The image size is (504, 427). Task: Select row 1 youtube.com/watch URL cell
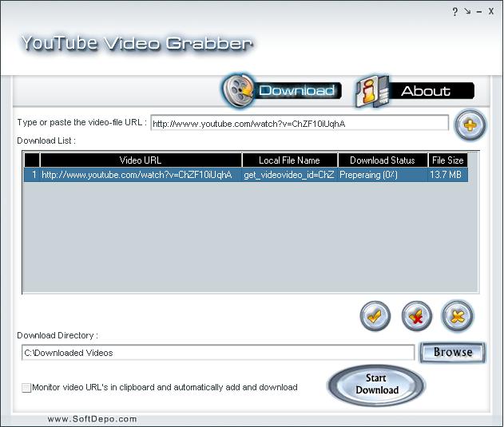click(141, 175)
